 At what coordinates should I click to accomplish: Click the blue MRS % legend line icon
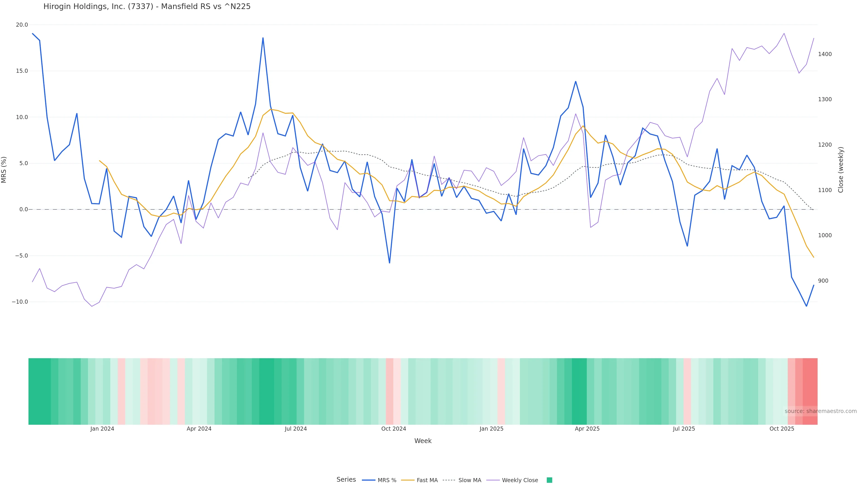(368, 480)
